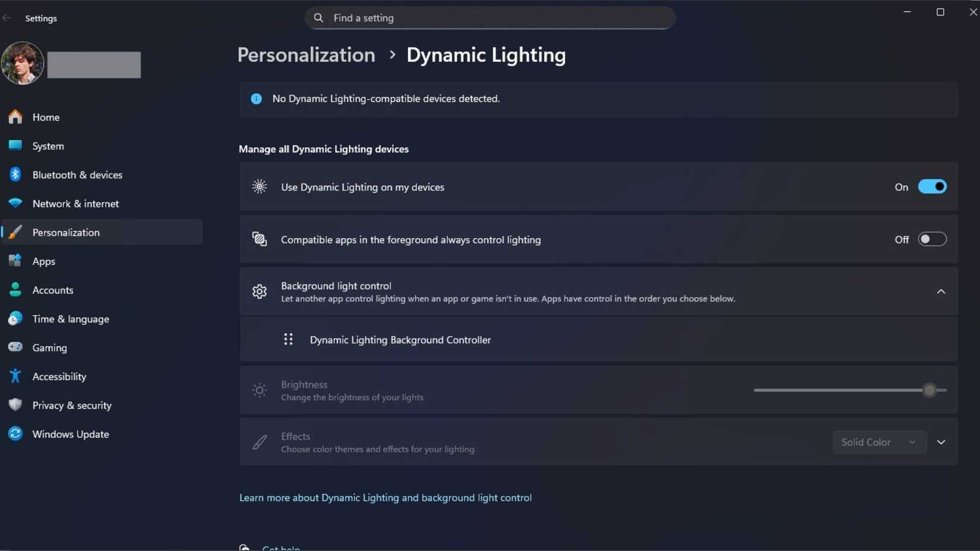This screenshot has height=551, width=980.
Task: Click the Background light control gear icon
Action: [260, 292]
